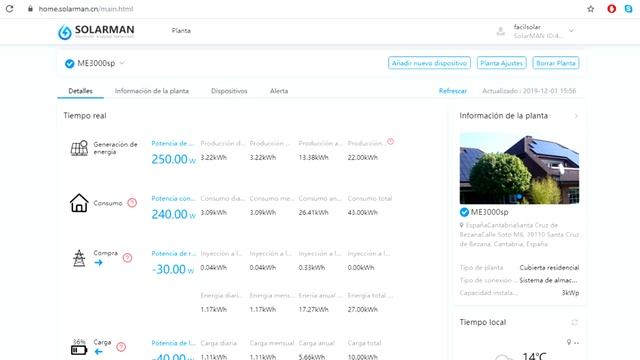
Task: Refresh the Tiempo local weather panel
Action: point(575,322)
